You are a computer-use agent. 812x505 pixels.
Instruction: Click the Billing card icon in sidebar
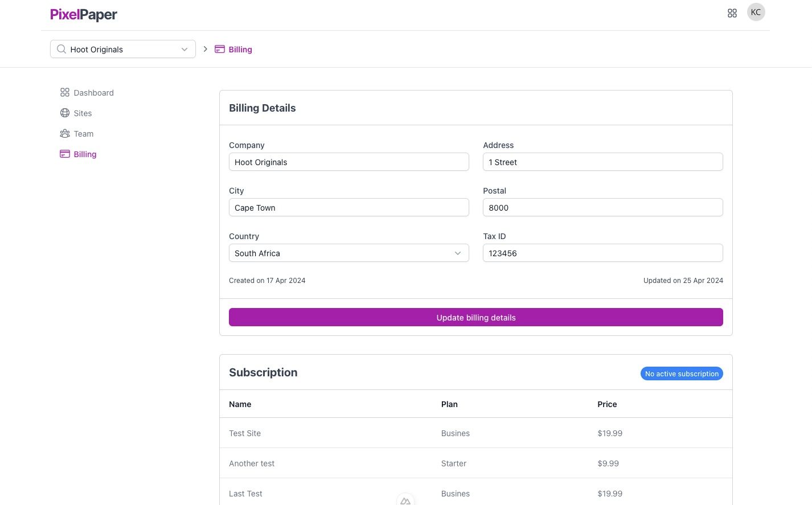(x=65, y=154)
